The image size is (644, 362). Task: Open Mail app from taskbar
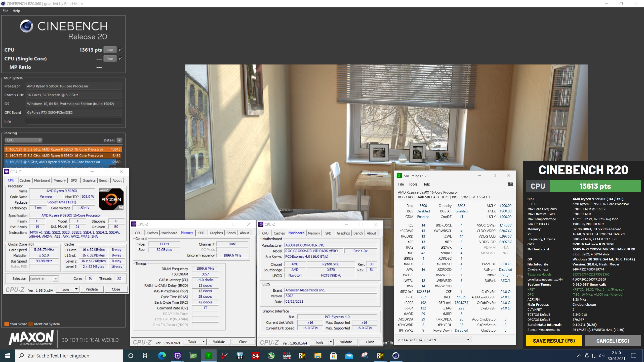point(349,356)
